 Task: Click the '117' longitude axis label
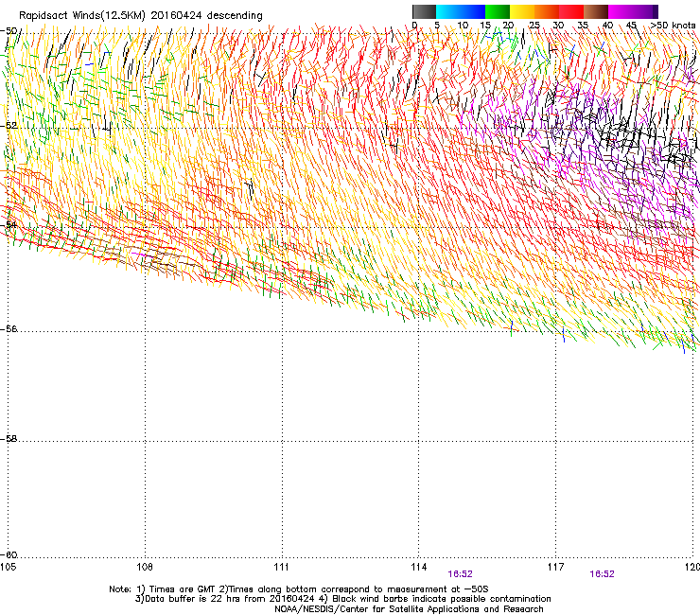pyautogui.click(x=556, y=567)
